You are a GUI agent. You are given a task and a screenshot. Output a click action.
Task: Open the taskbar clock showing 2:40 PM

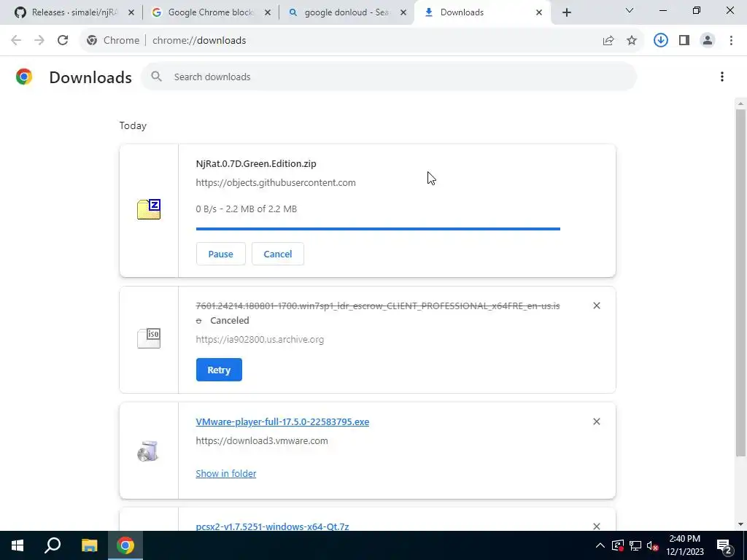684,545
